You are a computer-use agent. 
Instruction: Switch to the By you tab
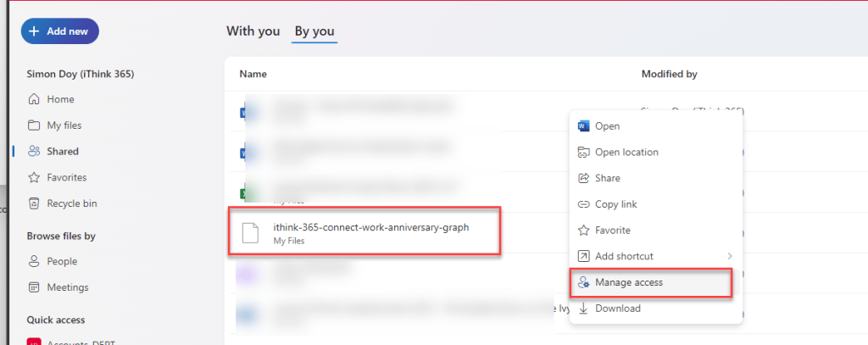(314, 31)
